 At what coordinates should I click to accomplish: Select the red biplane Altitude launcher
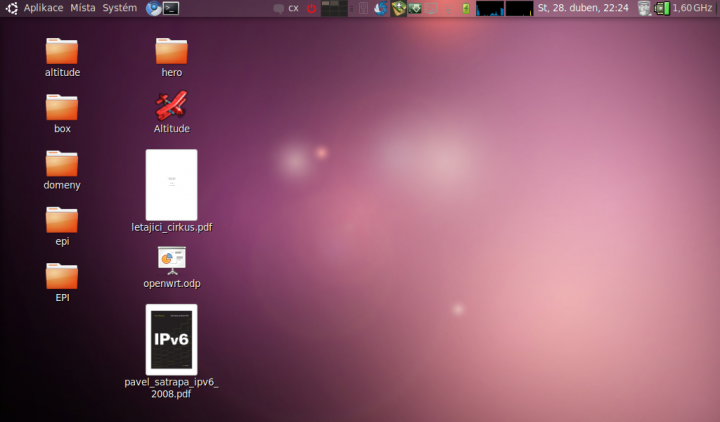point(171,106)
